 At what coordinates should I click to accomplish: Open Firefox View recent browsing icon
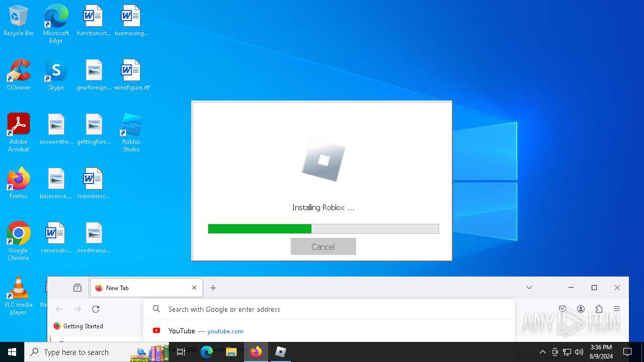(77, 288)
